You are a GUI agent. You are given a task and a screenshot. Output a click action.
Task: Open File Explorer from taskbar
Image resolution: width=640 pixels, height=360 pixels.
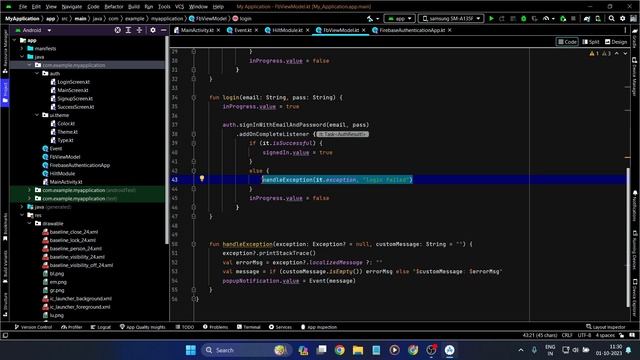click(358, 350)
